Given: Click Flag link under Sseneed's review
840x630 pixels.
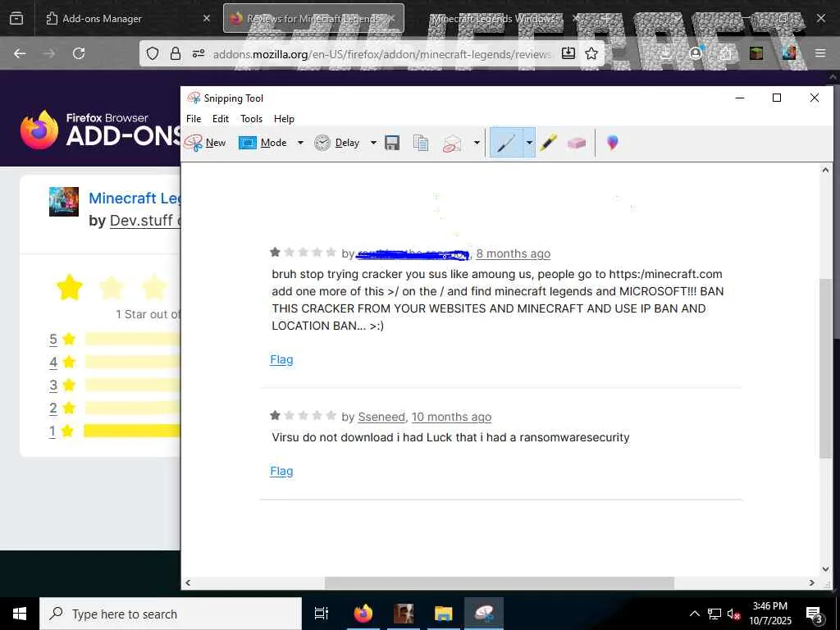Looking at the screenshot, I should [x=281, y=471].
